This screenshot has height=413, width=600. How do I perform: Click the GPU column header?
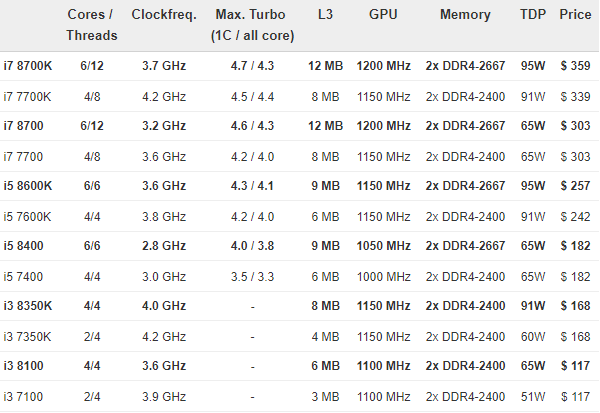(x=383, y=15)
